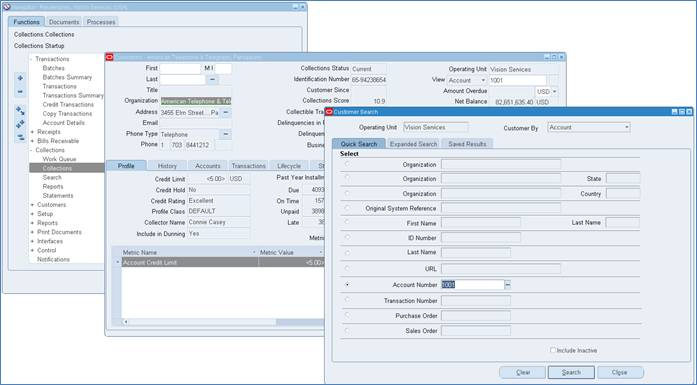Screen dimensions: 697x385
Task: Enable the Include Inactive checkbox
Action: [x=553, y=350]
